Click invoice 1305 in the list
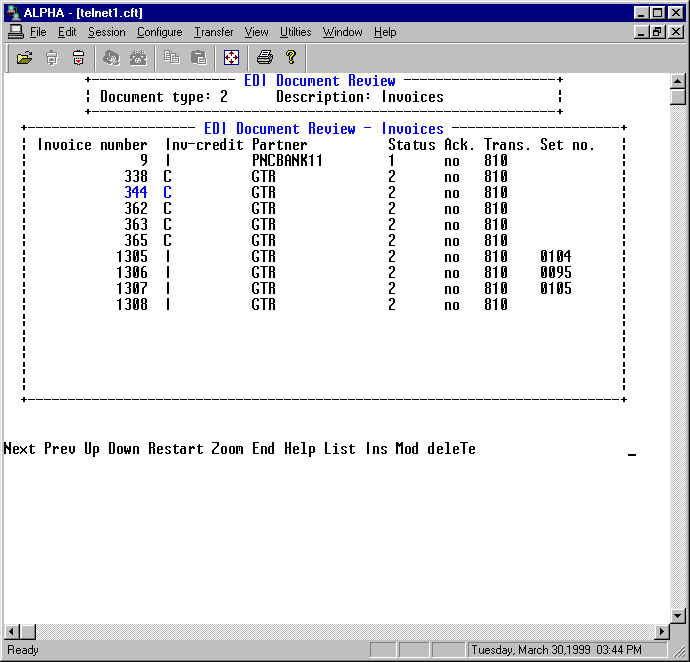 click(131, 257)
